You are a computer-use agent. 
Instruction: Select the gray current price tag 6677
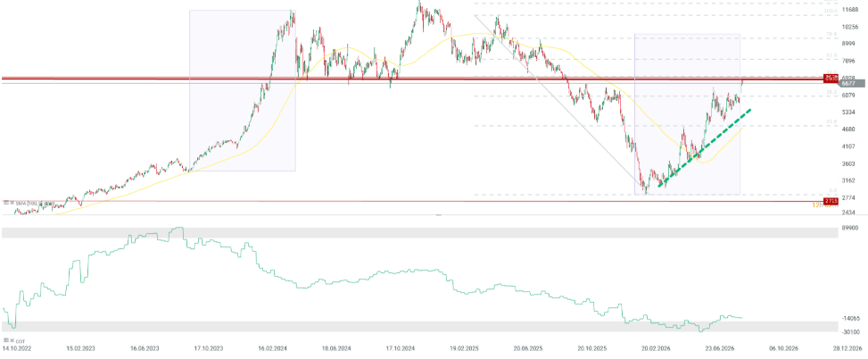pos(853,84)
